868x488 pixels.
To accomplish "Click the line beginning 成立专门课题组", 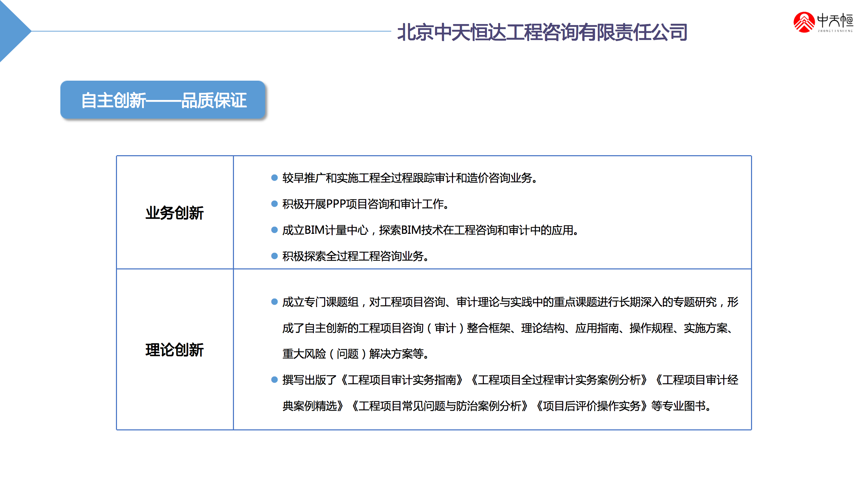I will 510,302.
